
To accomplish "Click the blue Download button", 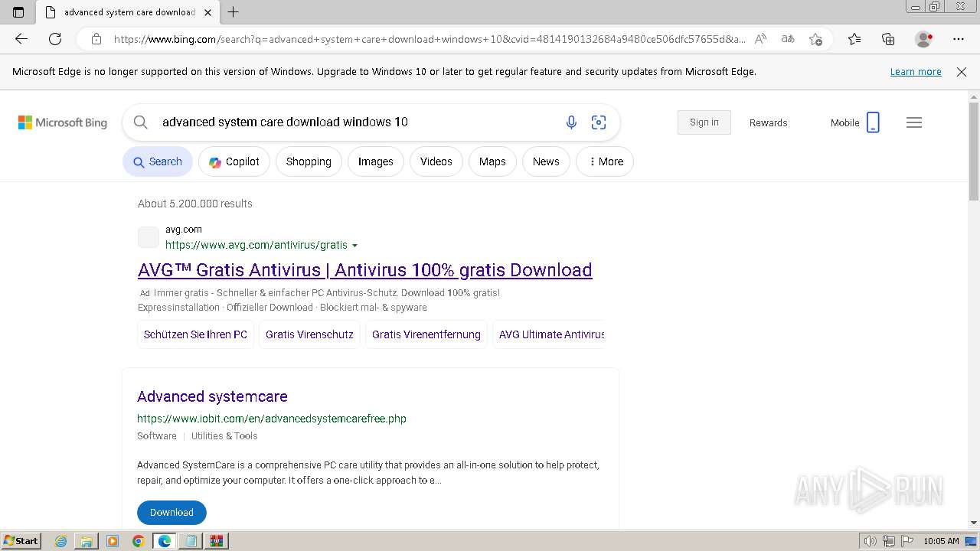I will tap(171, 513).
